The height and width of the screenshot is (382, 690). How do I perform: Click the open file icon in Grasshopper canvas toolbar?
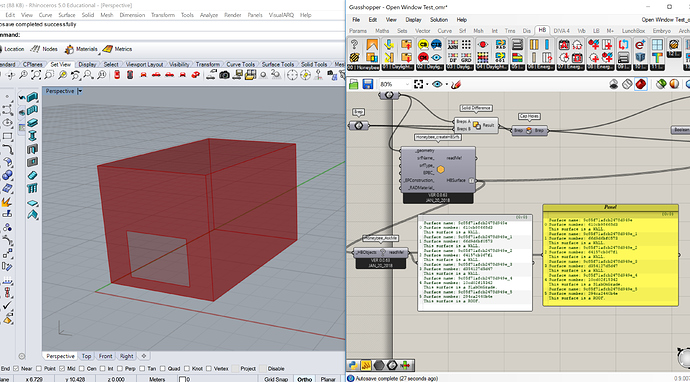(354, 84)
